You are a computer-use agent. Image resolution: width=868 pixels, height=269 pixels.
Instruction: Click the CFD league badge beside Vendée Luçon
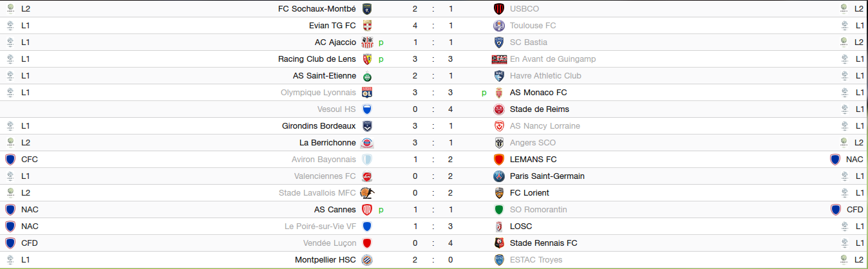click(10, 243)
